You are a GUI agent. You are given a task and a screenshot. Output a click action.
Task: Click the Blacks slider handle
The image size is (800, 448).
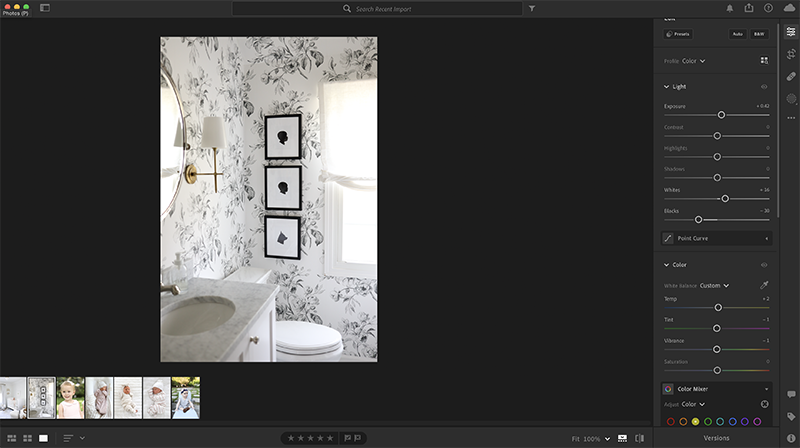698,219
